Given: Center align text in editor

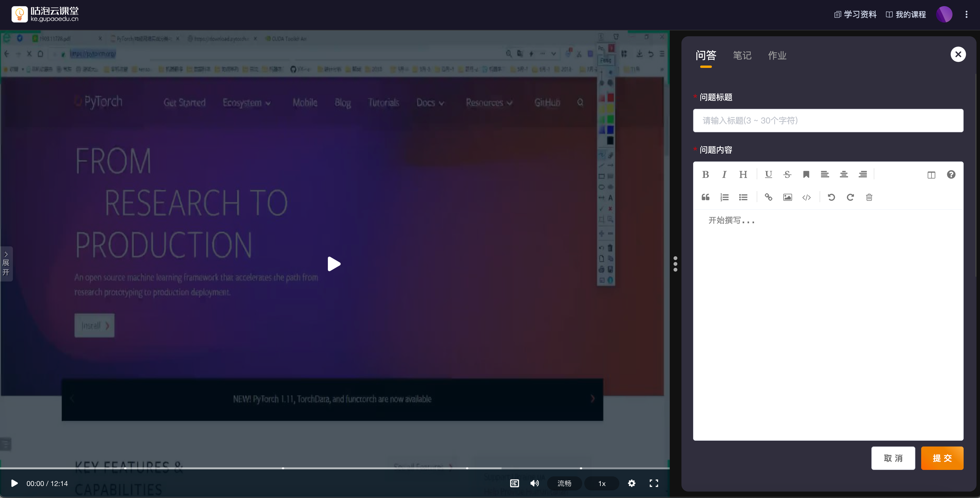Looking at the screenshot, I should 844,174.
